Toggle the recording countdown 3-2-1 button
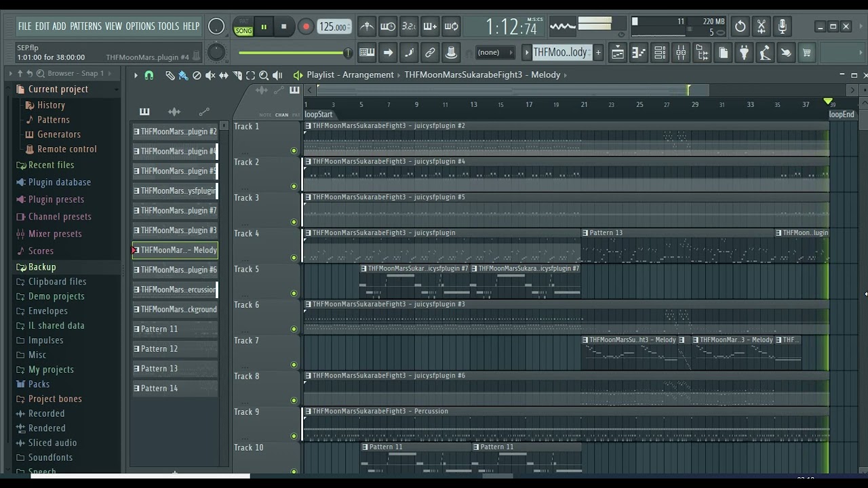868x488 pixels. click(x=409, y=26)
